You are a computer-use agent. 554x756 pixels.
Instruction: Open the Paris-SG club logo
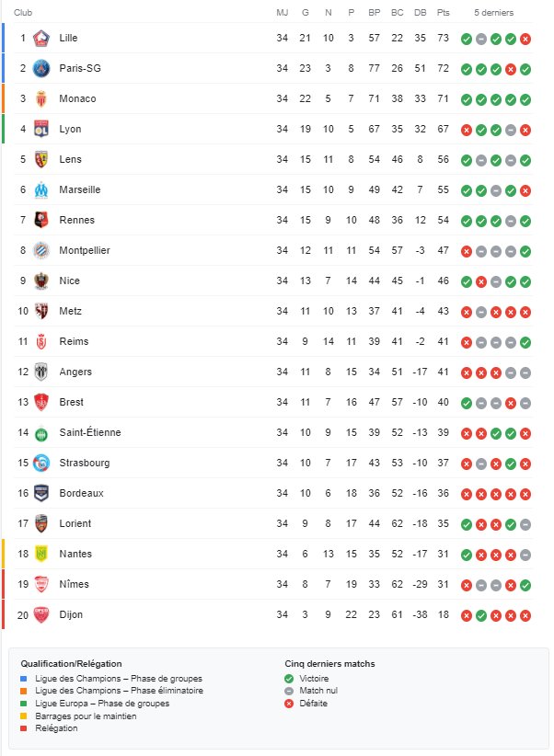pos(41,68)
